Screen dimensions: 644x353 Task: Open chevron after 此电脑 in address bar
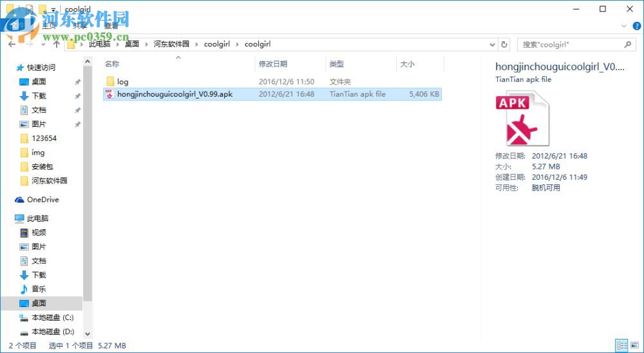coord(117,44)
